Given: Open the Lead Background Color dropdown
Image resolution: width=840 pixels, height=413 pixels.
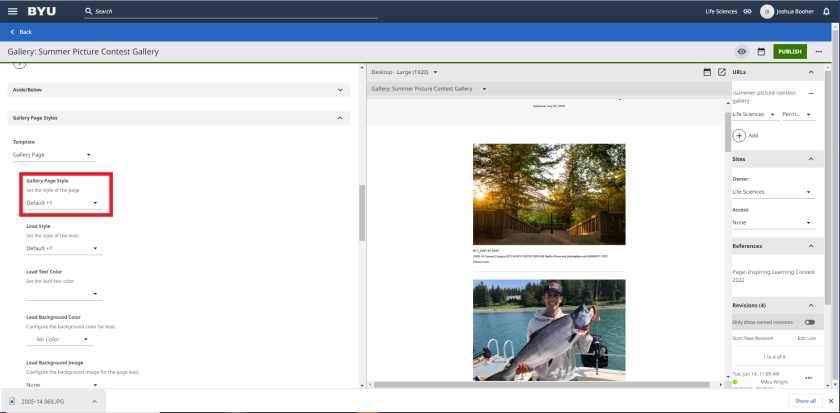Looking at the screenshot, I should pos(63,339).
